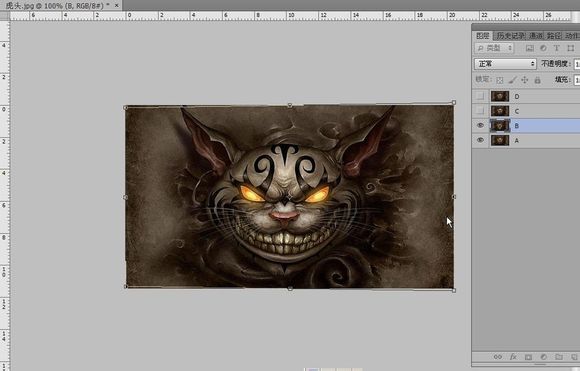Click the 锁定 lock label
580x371 pixels.
[x=483, y=80]
